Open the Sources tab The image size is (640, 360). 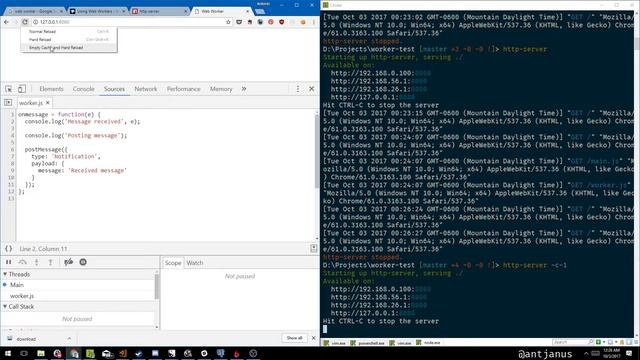114,89
